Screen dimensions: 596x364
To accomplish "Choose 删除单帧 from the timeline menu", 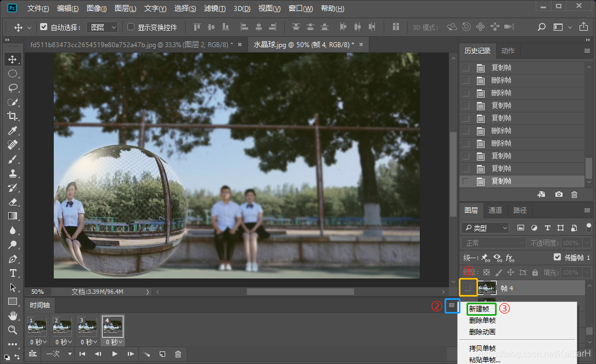I will coord(482,321).
